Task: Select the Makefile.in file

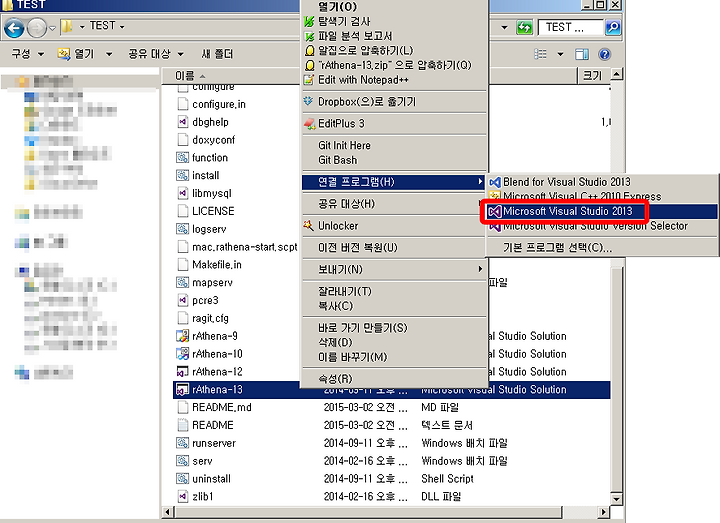Action: (x=217, y=265)
